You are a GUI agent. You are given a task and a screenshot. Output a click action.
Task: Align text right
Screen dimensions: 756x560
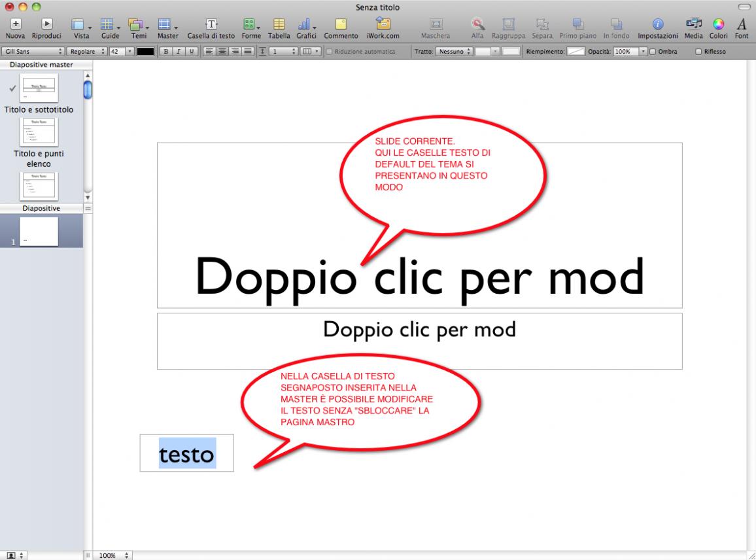click(x=235, y=51)
